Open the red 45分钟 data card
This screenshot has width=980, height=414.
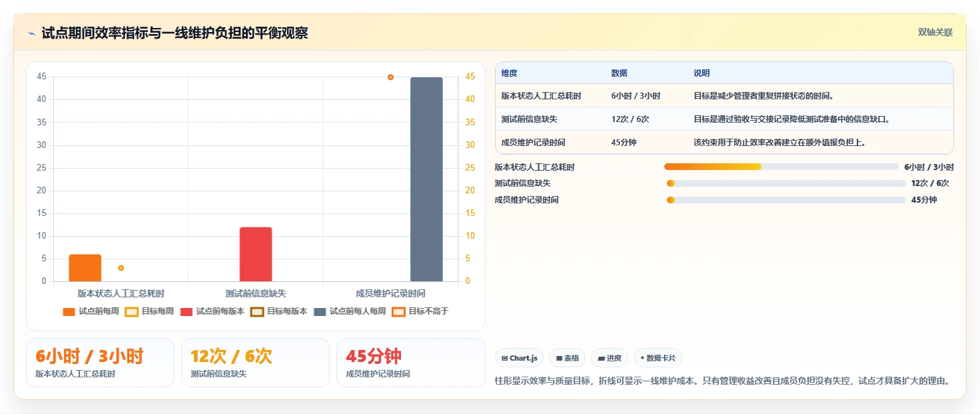[x=411, y=363]
